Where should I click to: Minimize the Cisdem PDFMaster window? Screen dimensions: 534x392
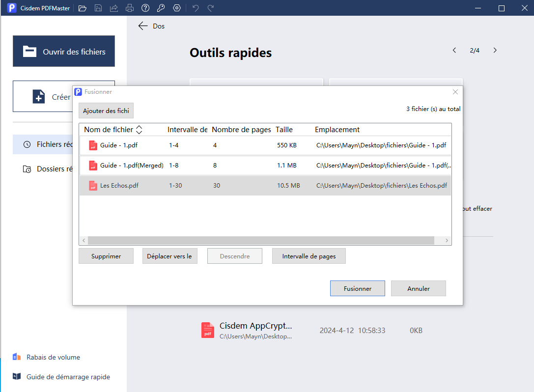click(478, 8)
